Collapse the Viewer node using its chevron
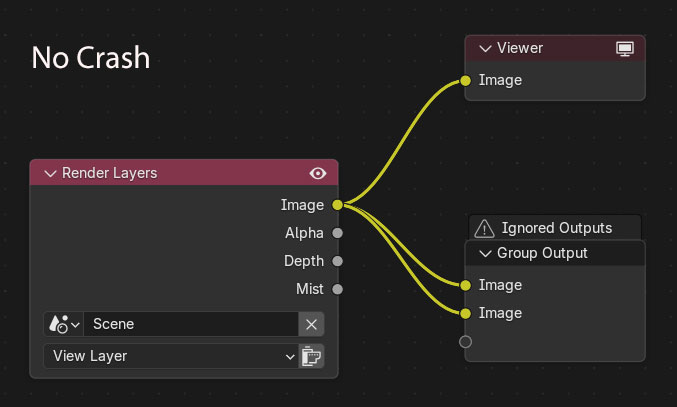This screenshot has height=407, width=677. point(485,48)
